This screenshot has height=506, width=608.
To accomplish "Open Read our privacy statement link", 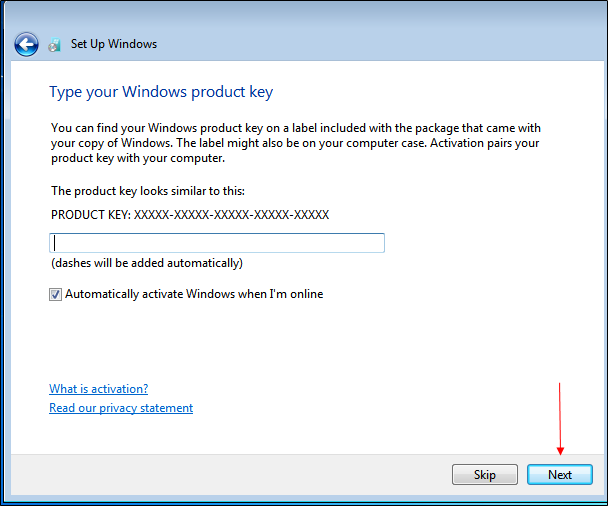I will [121, 408].
